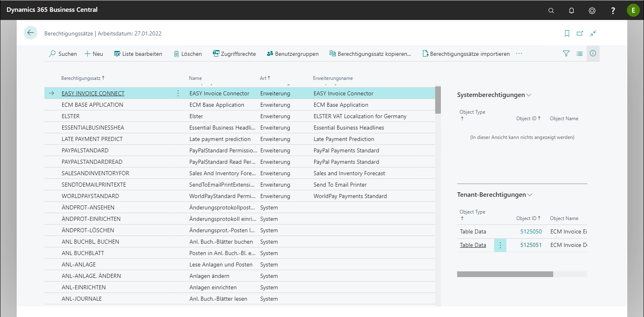Image resolution: width=644 pixels, height=317 pixels.
Task: Open object ID 5125051
Action: 531,245
